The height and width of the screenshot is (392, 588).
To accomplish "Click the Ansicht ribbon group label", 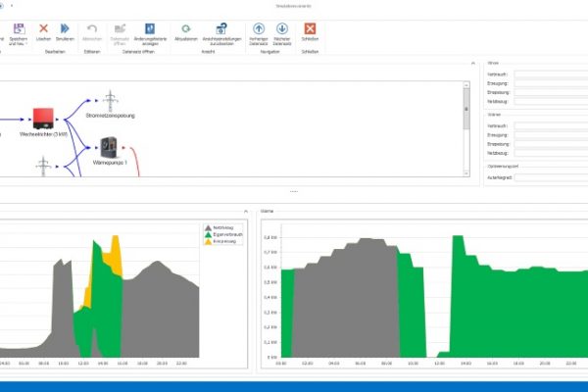I will [x=208, y=52].
